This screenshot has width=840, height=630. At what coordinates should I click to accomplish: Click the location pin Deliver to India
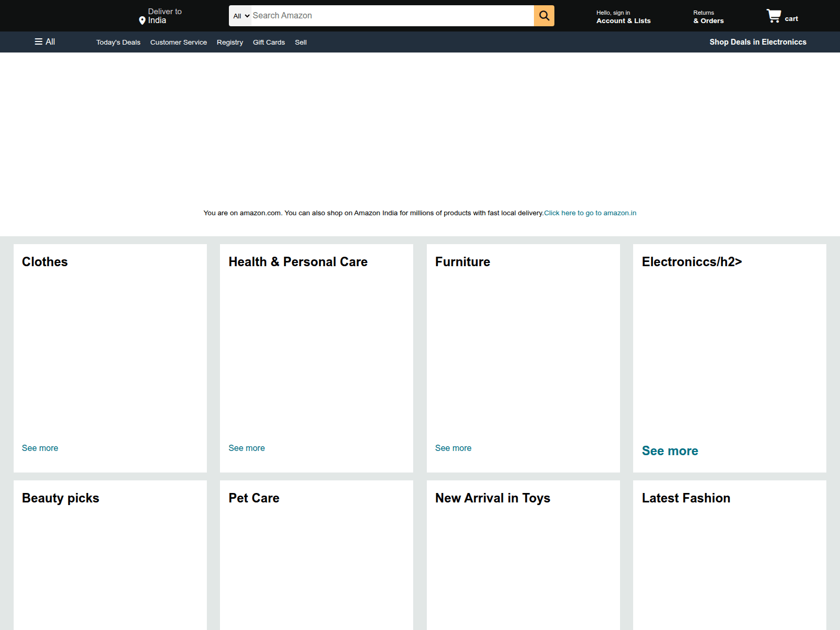click(x=160, y=16)
